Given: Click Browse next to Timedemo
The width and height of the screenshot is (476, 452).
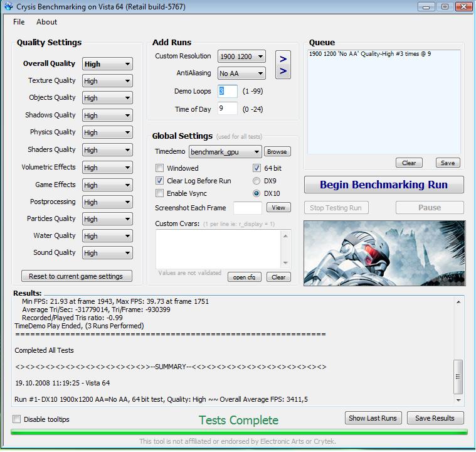Looking at the screenshot, I should 277,151.
